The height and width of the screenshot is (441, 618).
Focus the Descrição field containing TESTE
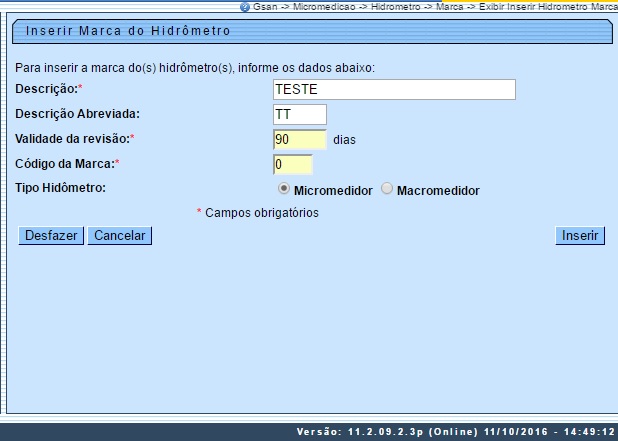[394, 90]
